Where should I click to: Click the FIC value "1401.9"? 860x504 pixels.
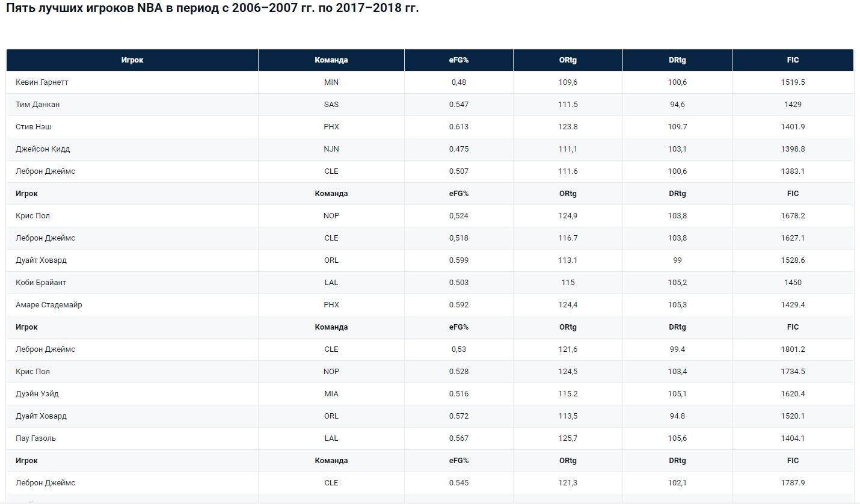pos(793,127)
